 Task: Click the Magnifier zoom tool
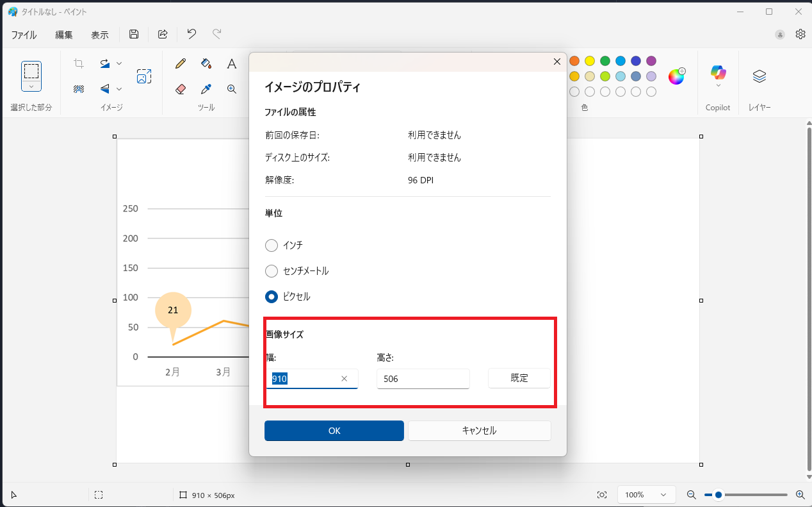[x=232, y=89]
